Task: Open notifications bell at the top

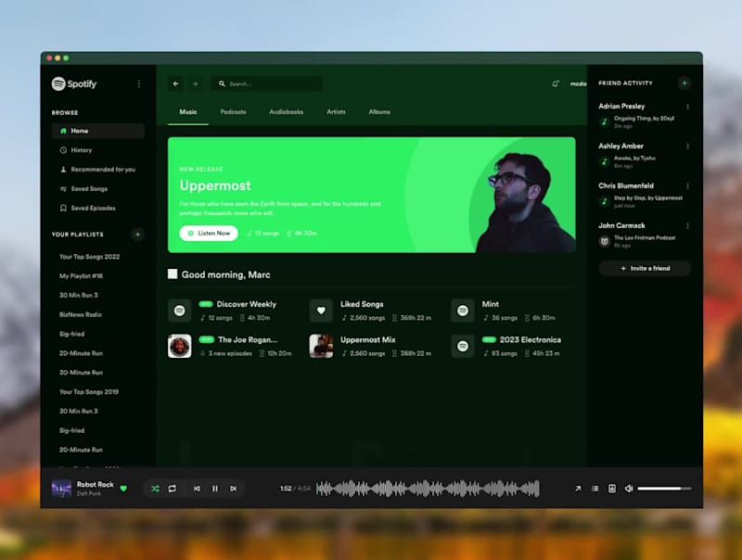Action: click(556, 83)
